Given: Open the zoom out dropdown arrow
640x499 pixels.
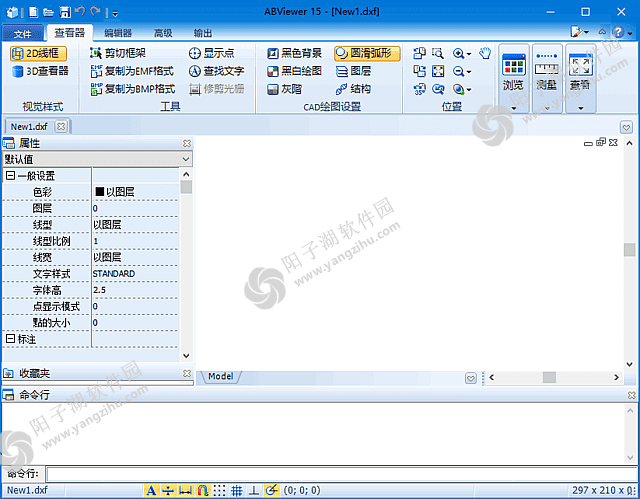Looking at the screenshot, I should (x=469, y=72).
